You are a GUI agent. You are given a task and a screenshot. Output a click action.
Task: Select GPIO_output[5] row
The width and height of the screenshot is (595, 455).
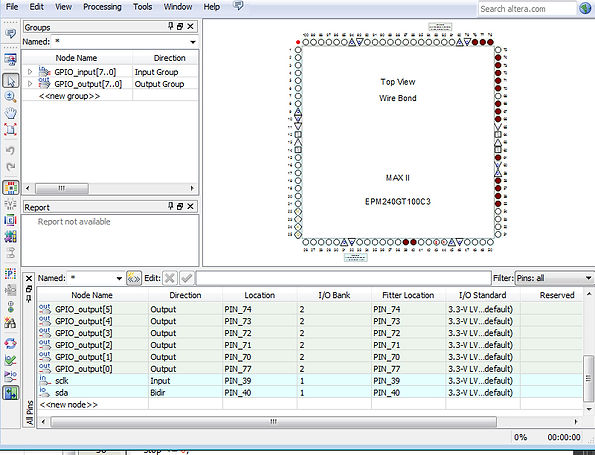pos(310,309)
